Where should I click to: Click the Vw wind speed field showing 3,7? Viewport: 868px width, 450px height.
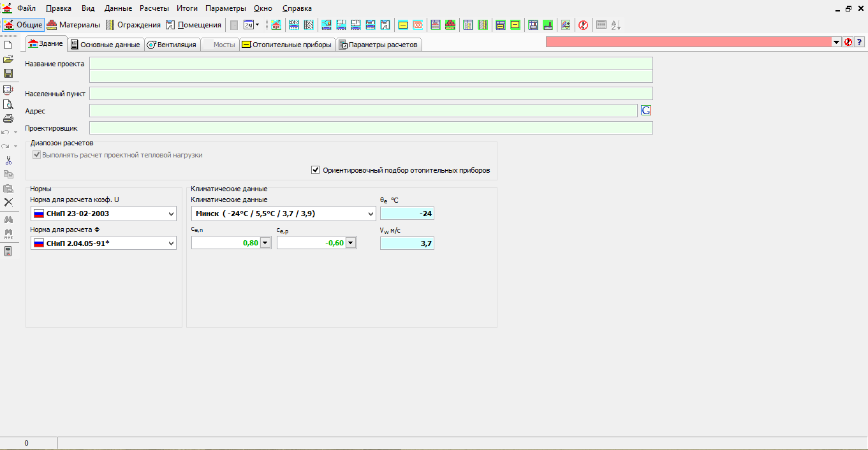(407, 243)
